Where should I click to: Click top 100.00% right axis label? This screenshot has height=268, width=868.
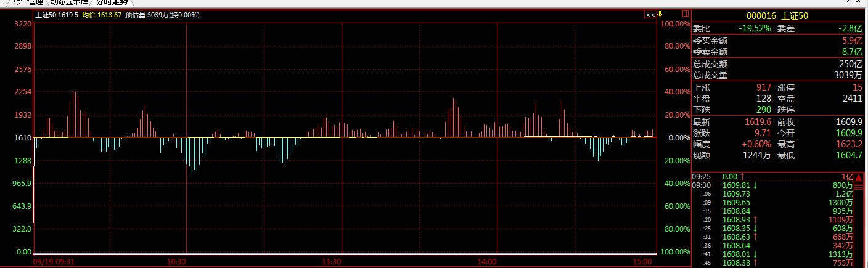pyautogui.click(x=675, y=24)
